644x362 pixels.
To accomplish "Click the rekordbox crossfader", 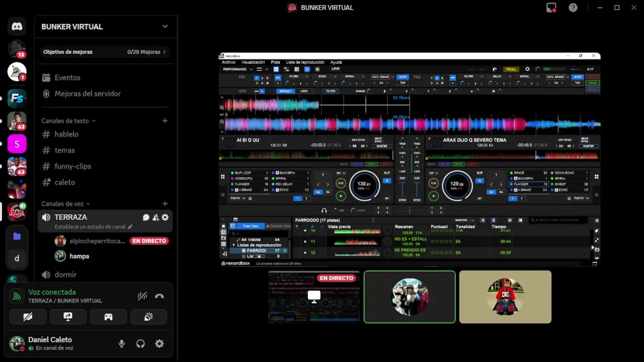I will point(409,210).
